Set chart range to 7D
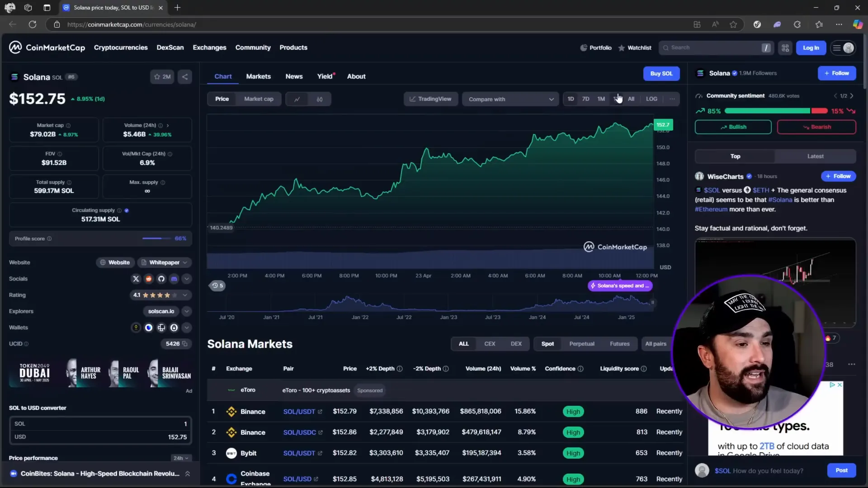The width and height of the screenshot is (868, 488). click(x=585, y=99)
